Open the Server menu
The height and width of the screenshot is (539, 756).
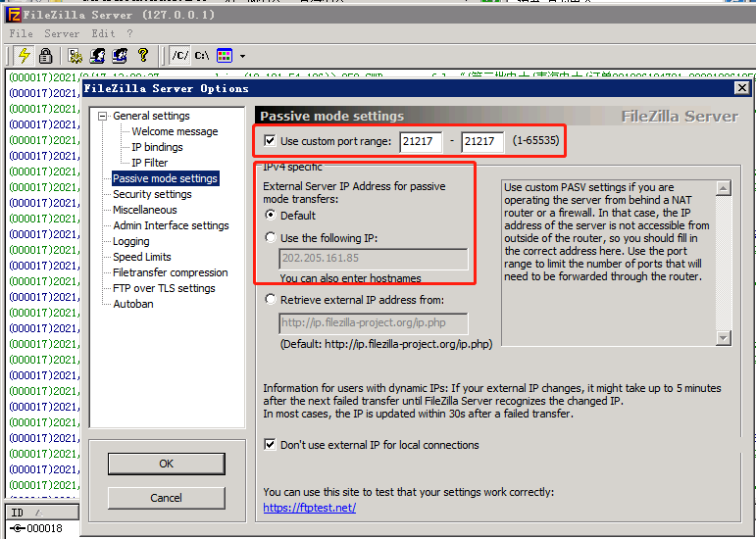62,33
